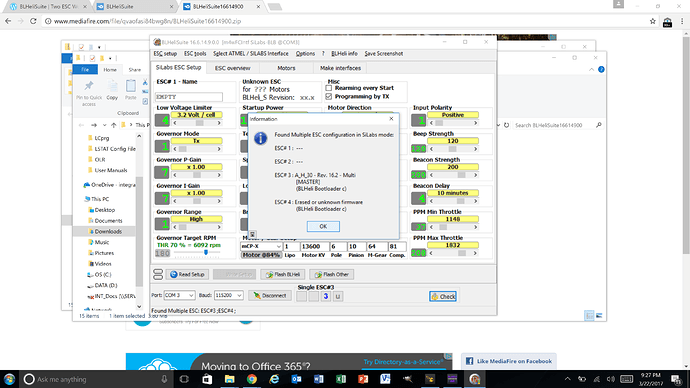The height and width of the screenshot is (388, 690).
Task: Select ESC number 3
Action: point(326,296)
